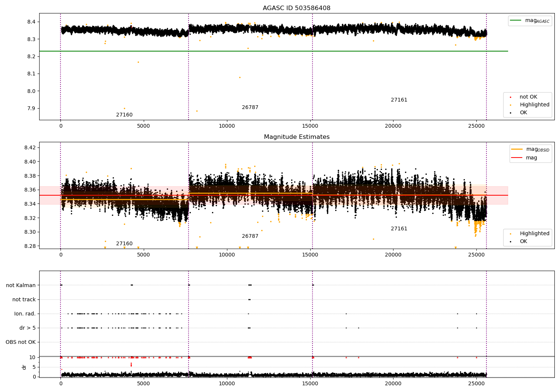Click the 26787 observation label in top plot

pos(250,108)
